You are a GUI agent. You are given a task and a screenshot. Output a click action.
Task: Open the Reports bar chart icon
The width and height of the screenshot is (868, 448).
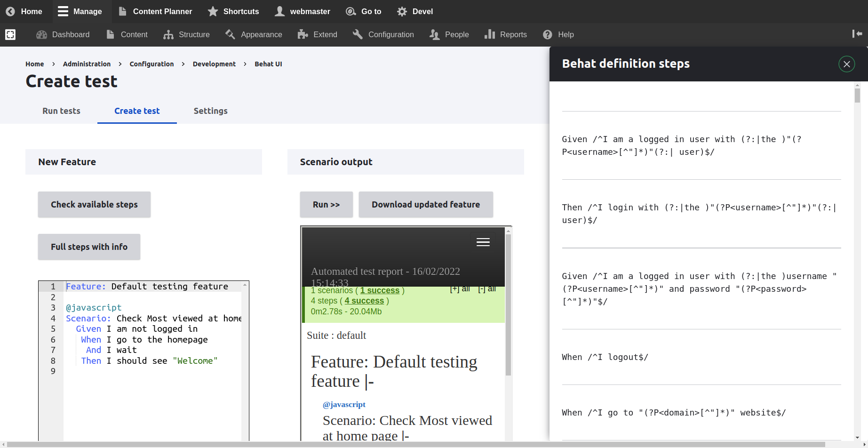pos(490,34)
